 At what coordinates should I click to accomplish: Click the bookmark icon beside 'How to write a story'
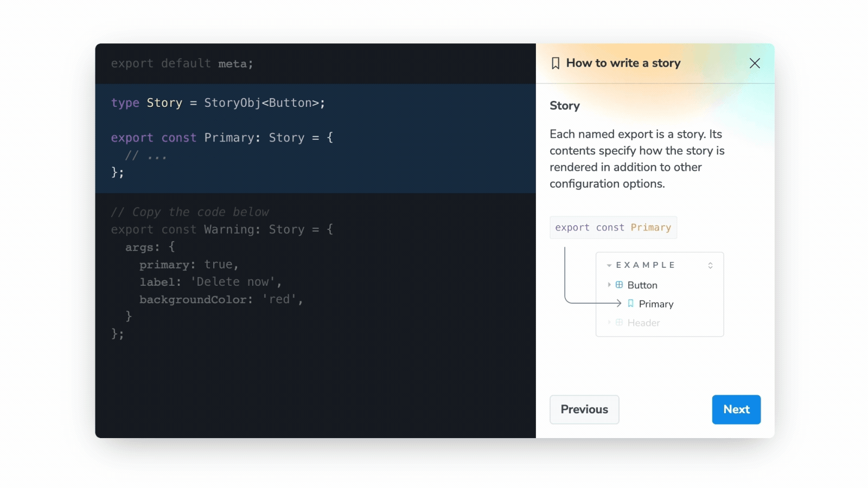554,63
